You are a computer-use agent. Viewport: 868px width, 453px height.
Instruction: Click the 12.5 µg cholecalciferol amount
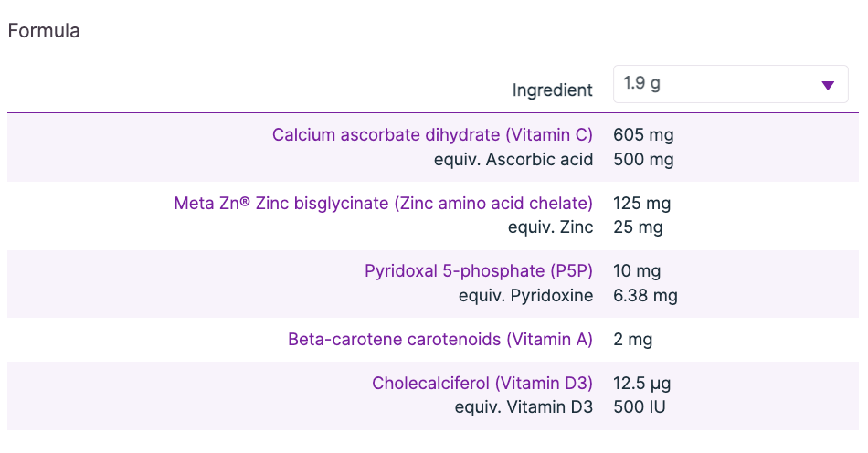[x=642, y=384]
